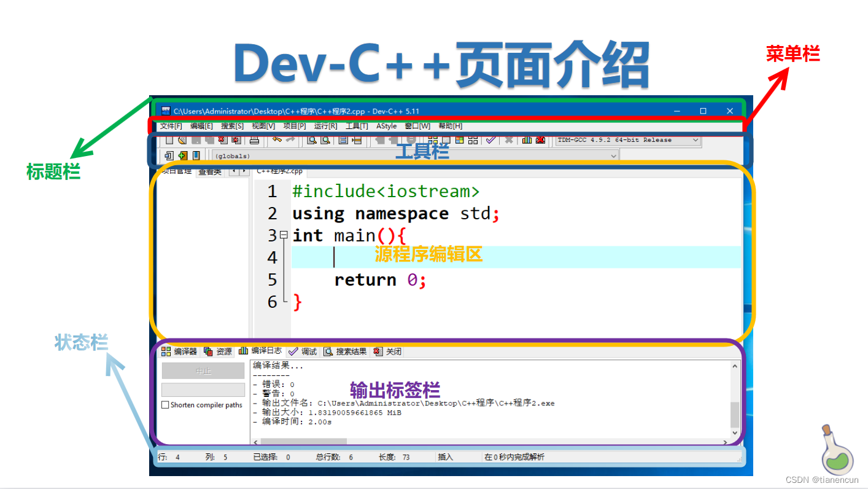Viewport: 868px width, 489px height.
Task: Collapse the code fold at line 3
Action: (284, 235)
